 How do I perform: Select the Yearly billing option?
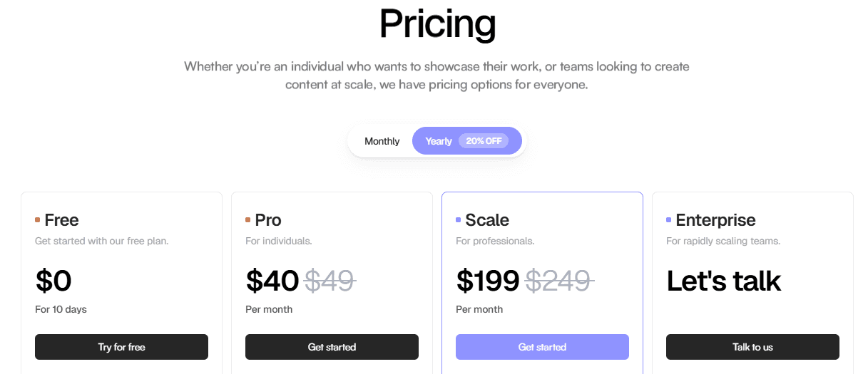[467, 141]
